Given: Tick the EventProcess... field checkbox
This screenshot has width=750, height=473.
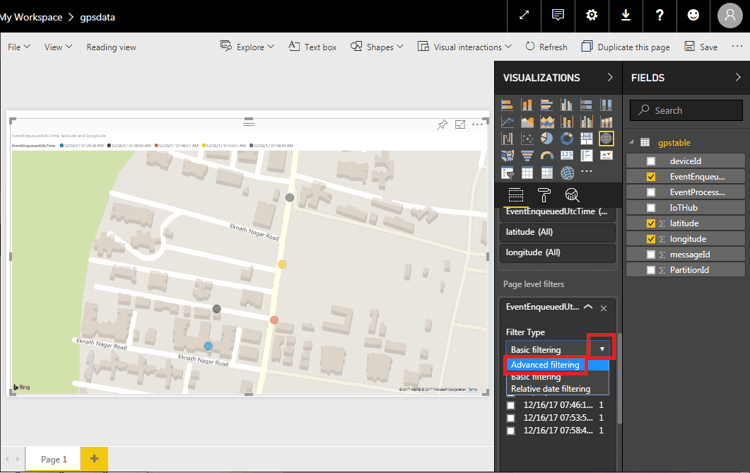Looking at the screenshot, I should coord(651,192).
